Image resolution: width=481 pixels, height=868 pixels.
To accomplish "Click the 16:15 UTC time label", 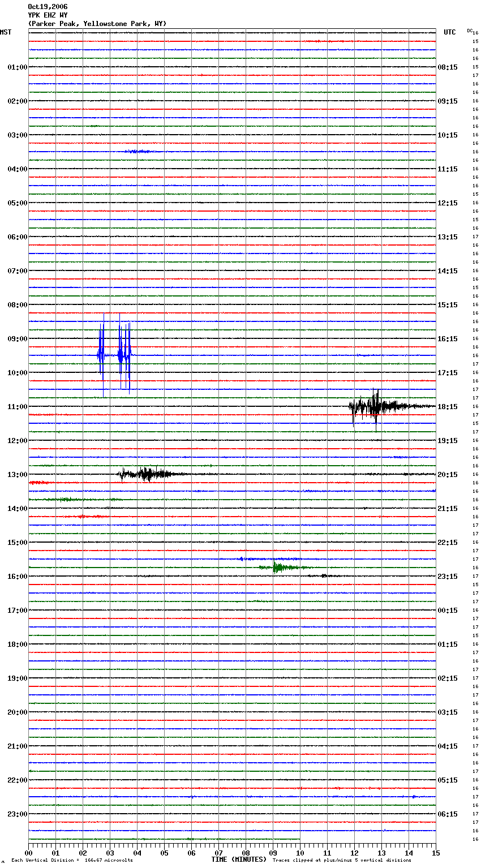I will pyautogui.click(x=448, y=339).
